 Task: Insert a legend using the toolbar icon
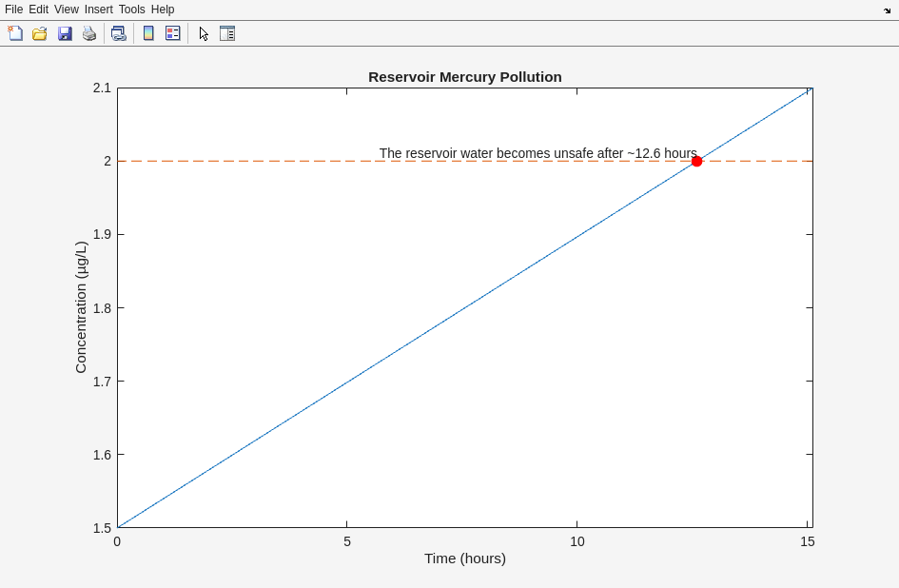(x=172, y=33)
